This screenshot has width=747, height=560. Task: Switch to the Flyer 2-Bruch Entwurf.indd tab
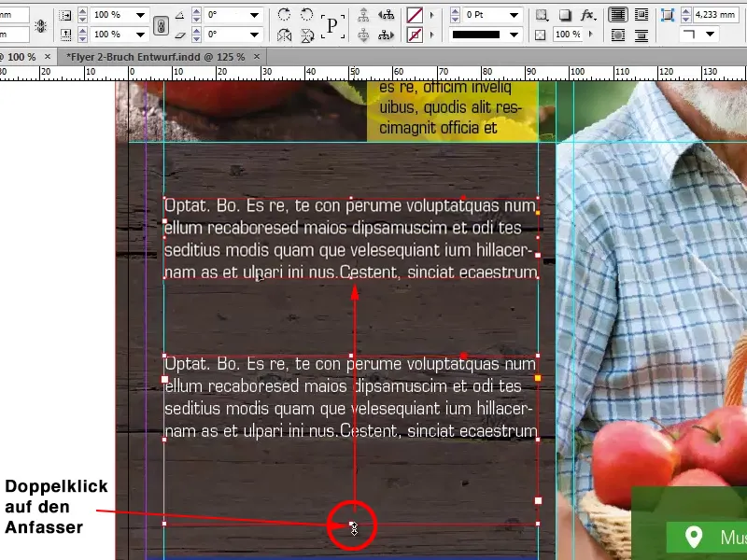[x=156, y=57]
